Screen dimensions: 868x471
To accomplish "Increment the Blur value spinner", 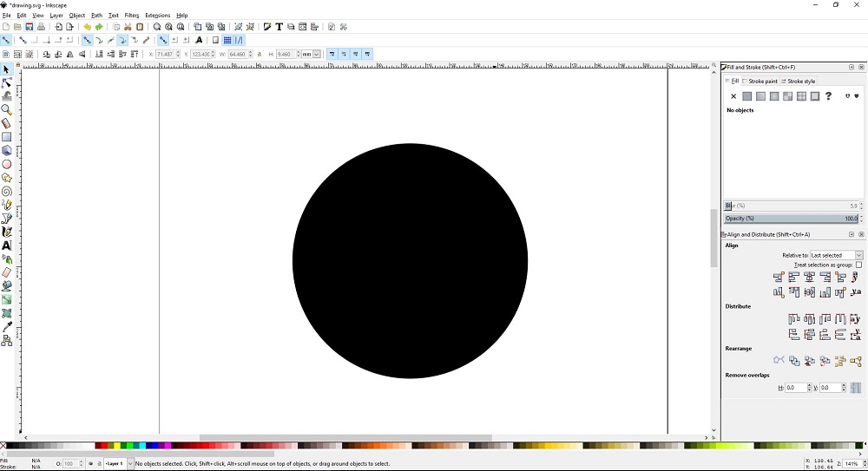I will [x=861, y=204].
